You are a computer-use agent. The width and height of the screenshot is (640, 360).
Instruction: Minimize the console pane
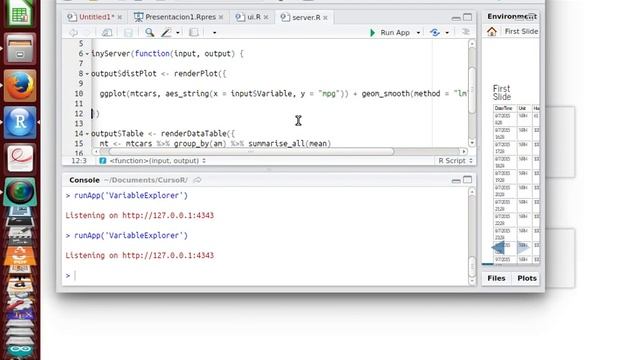tap(456, 180)
